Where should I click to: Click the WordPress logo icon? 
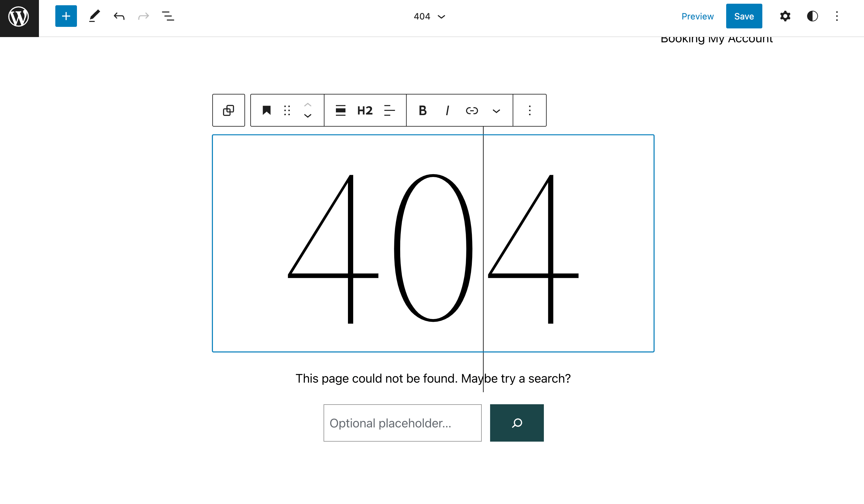coord(19,16)
